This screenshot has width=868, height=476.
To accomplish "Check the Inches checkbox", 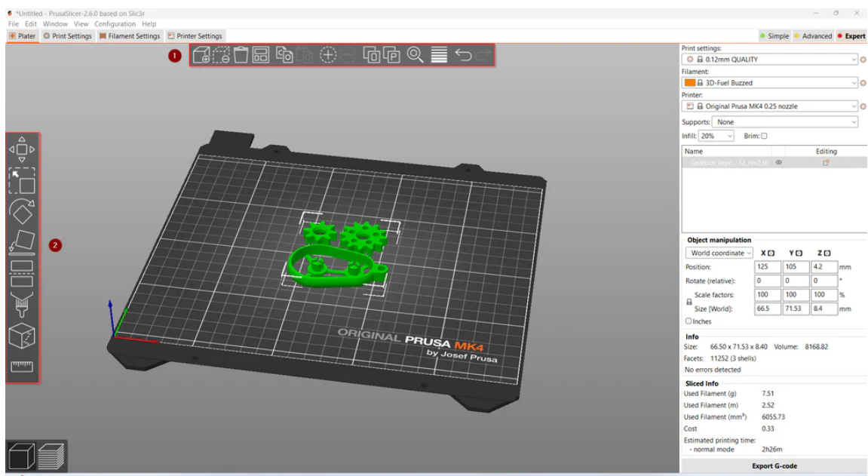I will [689, 321].
